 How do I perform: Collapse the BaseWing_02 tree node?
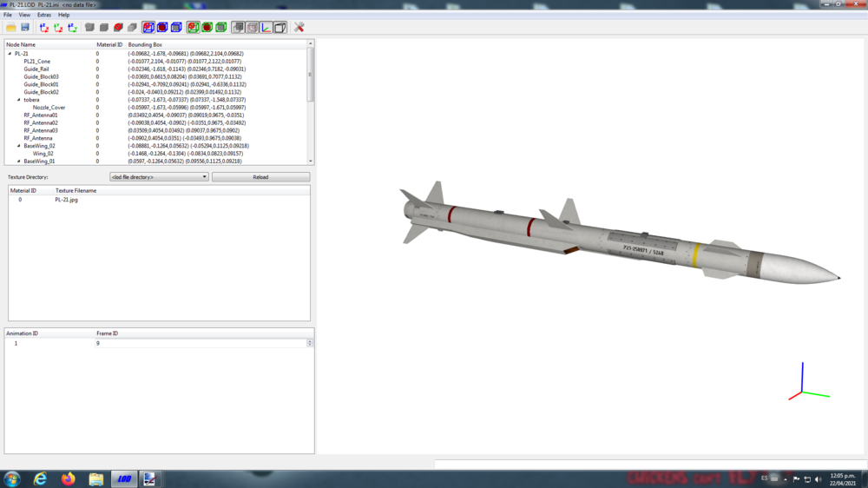(x=19, y=146)
